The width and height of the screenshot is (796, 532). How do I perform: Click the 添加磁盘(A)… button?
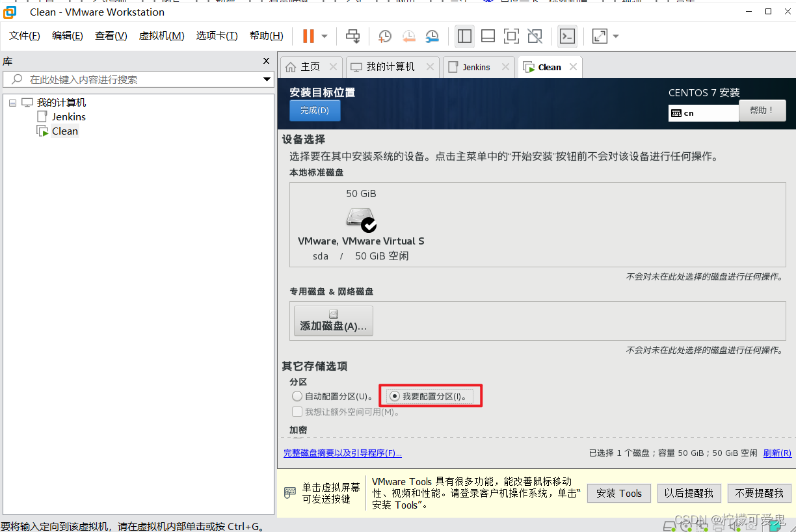click(x=334, y=321)
